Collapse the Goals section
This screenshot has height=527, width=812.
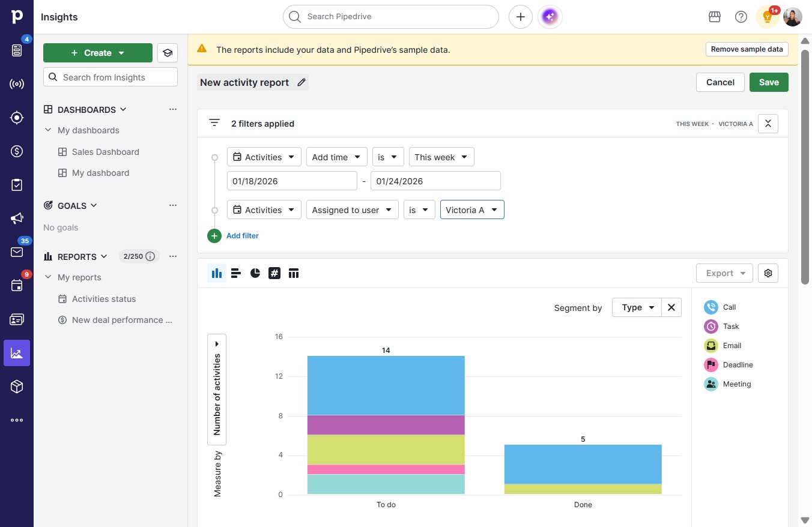point(94,205)
